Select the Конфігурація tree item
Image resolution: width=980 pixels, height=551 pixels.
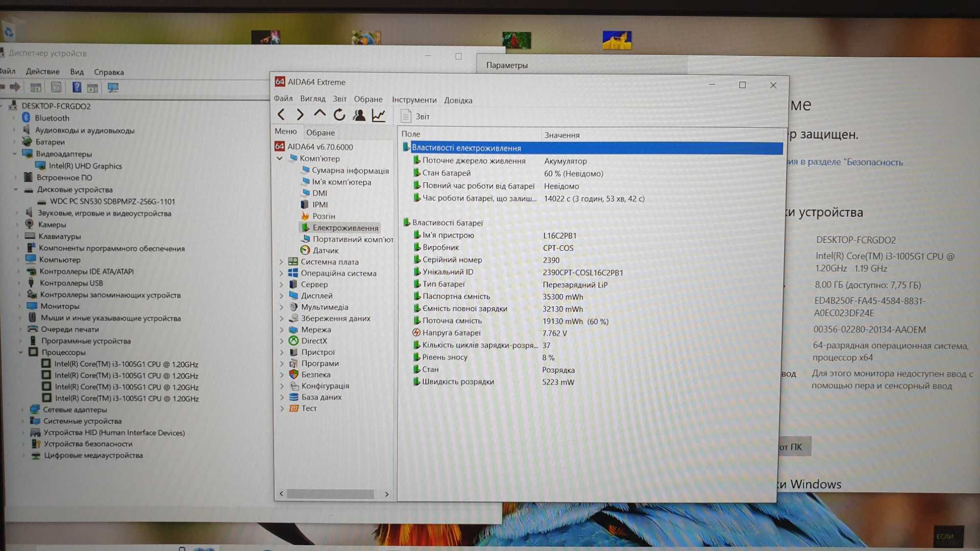(x=325, y=386)
